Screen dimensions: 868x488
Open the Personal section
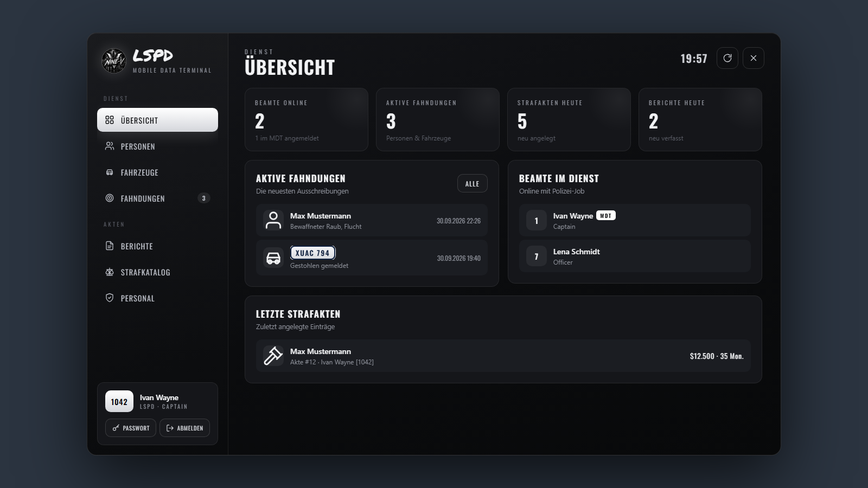click(157, 298)
